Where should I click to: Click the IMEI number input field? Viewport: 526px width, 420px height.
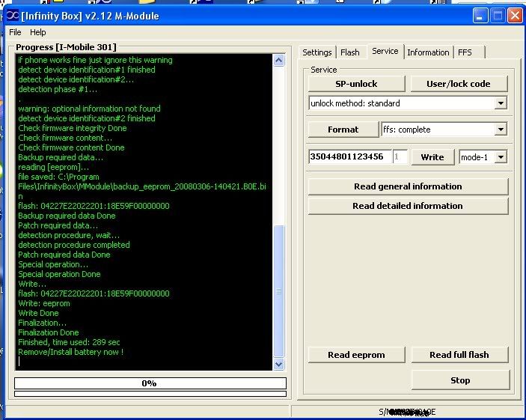pyautogui.click(x=350, y=156)
